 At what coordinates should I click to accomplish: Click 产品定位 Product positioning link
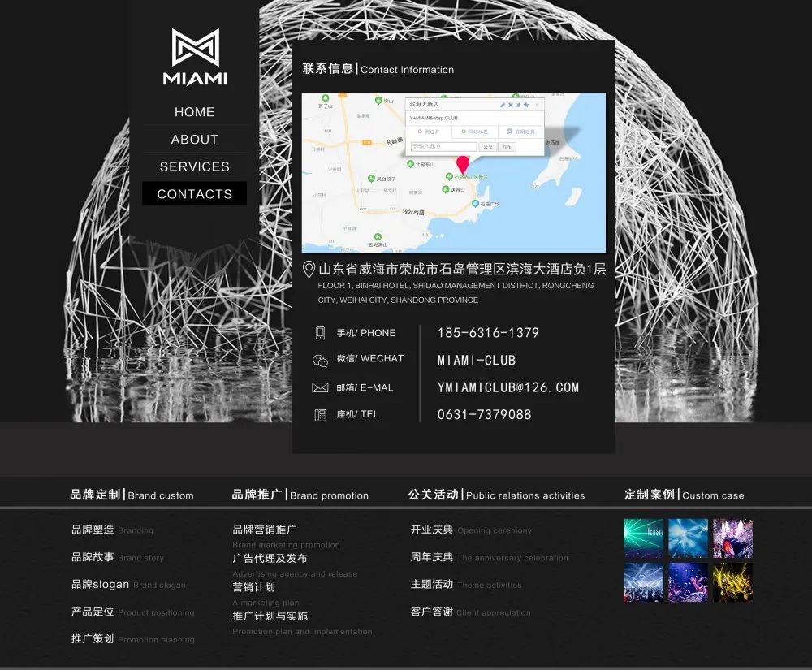click(x=132, y=612)
